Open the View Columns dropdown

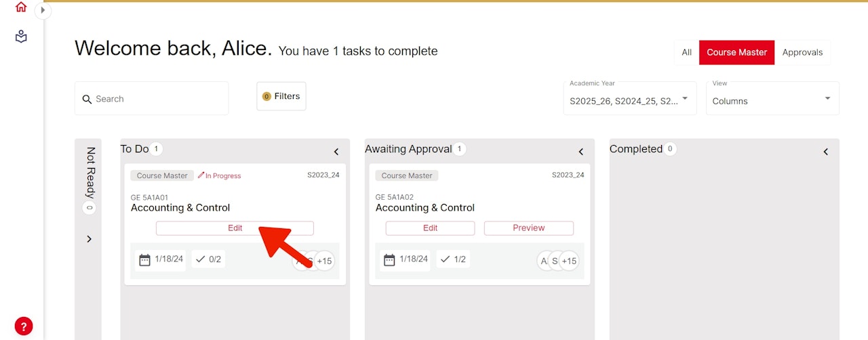tap(772, 99)
